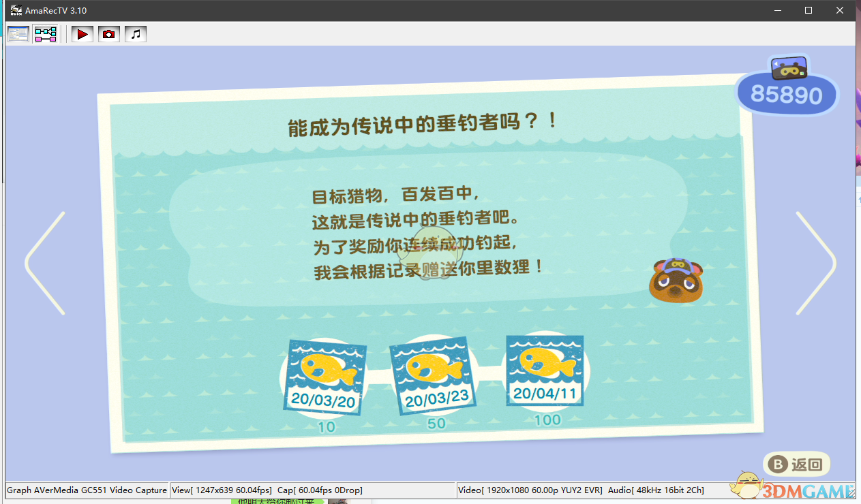Click the Nook phone icon above miles
This screenshot has height=504, width=861.
789,67
